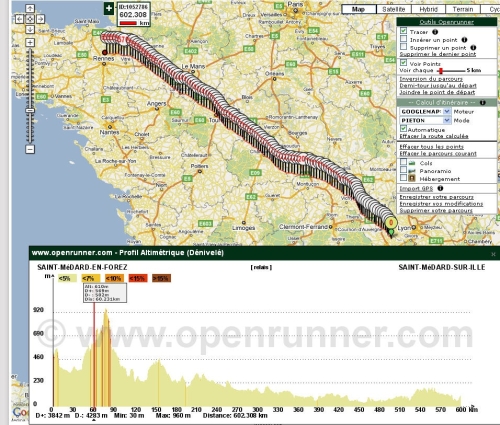The height and width of the screenshot is (425, 500).
Task: Click Demi-tour jusqu'au départ link
Action: coord(438,86)
